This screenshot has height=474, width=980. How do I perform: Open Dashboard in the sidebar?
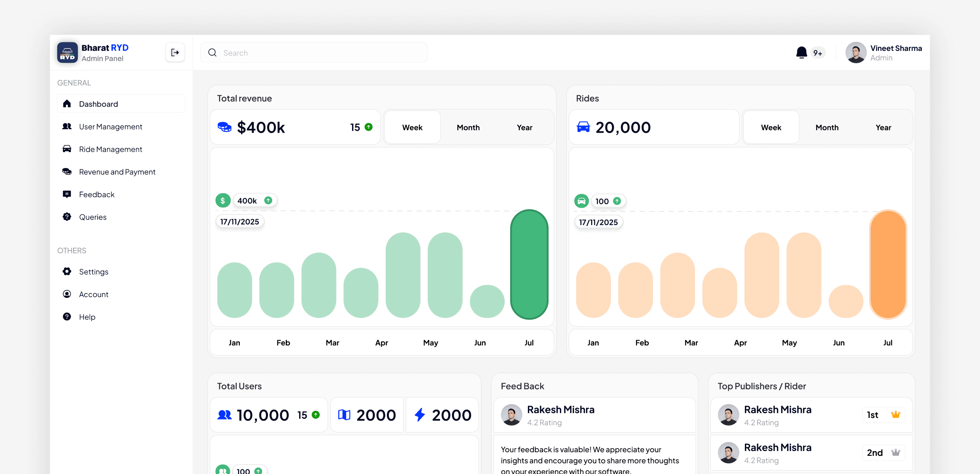click(121, 103)
